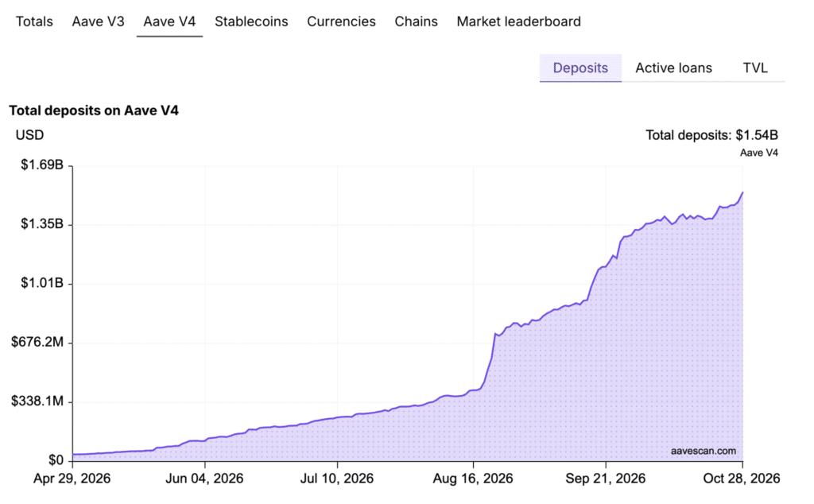Switch chart to Active loans
This screenshot has height=504, width=814.
coord(674,68)
